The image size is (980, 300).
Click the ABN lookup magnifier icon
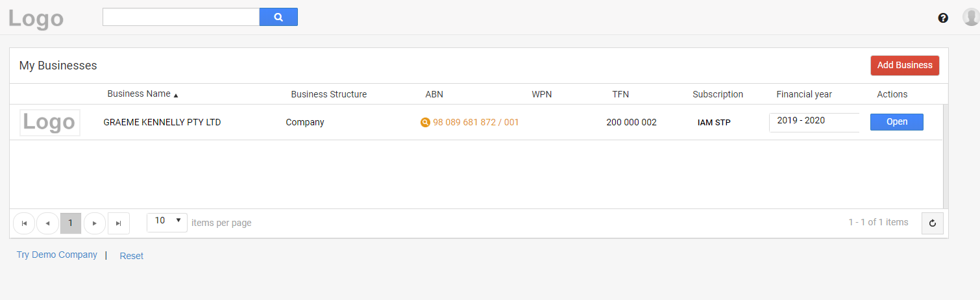coord(425,122)
